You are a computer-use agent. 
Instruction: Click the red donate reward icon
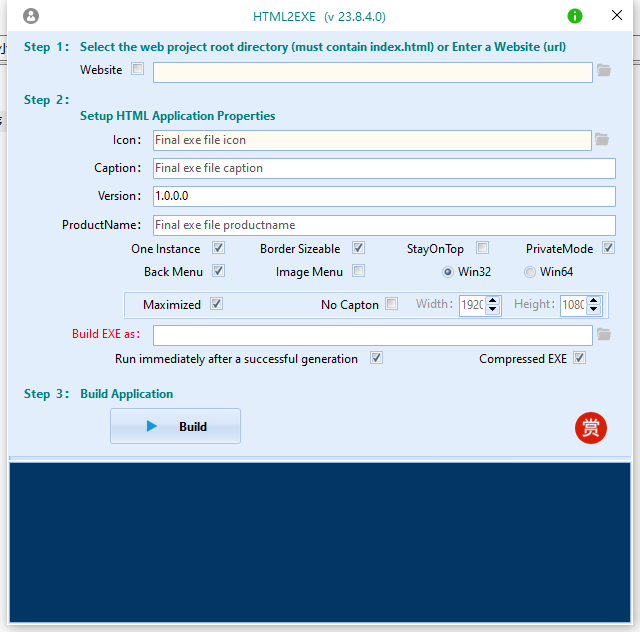tap(591, 428)
